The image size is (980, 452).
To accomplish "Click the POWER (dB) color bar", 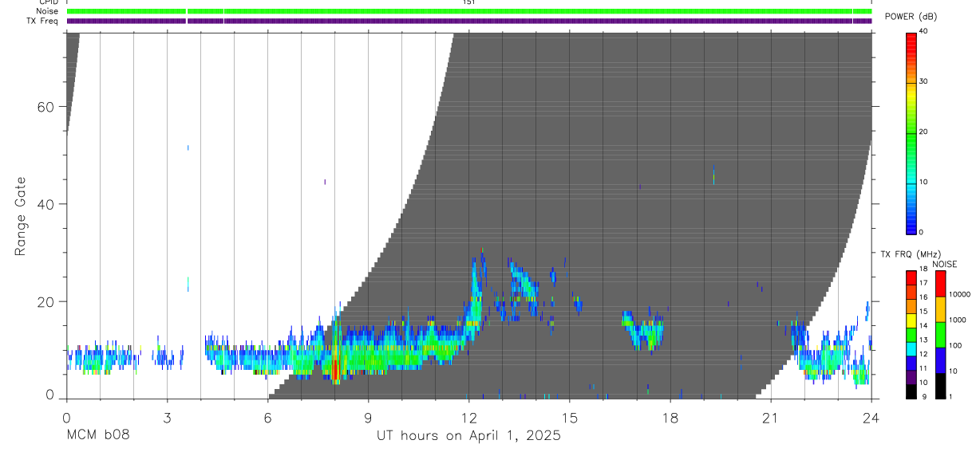I will [911, 132].
